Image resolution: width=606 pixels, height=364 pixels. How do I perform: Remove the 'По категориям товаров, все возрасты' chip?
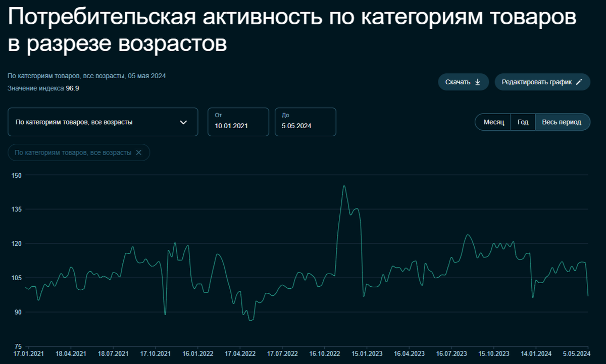pyautogui.click(x=139, y=152)
